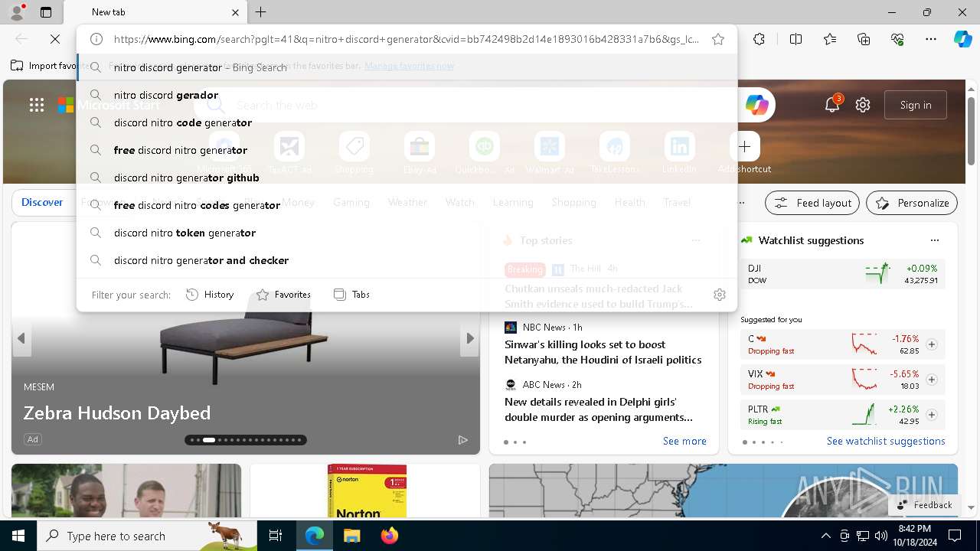This screenshot has height=551, width=980.
Task: Open Watchlist suggestions more options
Action: [x=934, y=240]
